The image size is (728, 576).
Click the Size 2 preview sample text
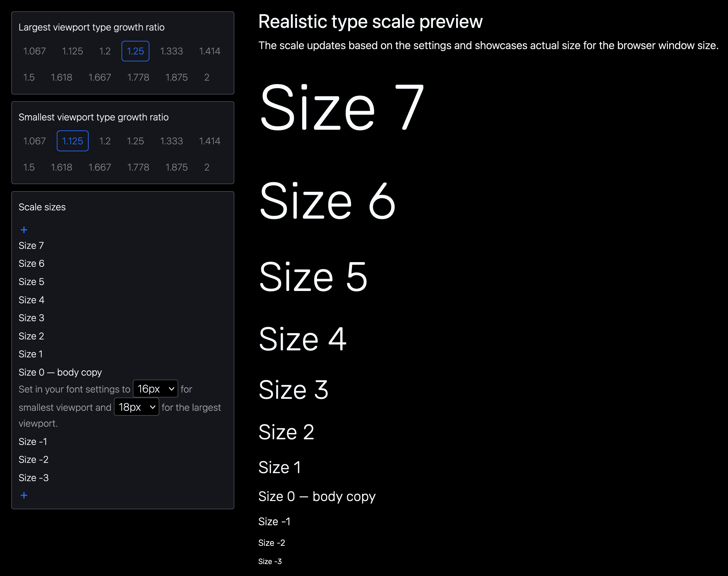pos(286,432)
